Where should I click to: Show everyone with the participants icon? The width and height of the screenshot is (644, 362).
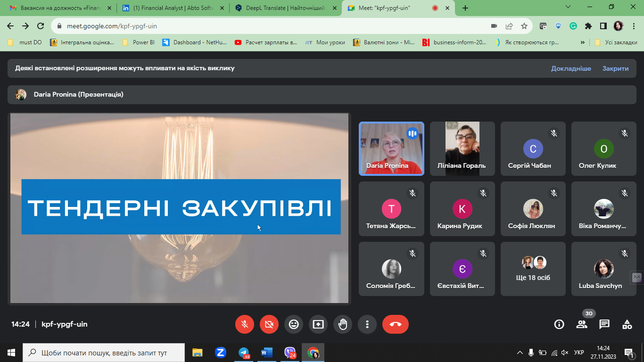tap(582, 324)
